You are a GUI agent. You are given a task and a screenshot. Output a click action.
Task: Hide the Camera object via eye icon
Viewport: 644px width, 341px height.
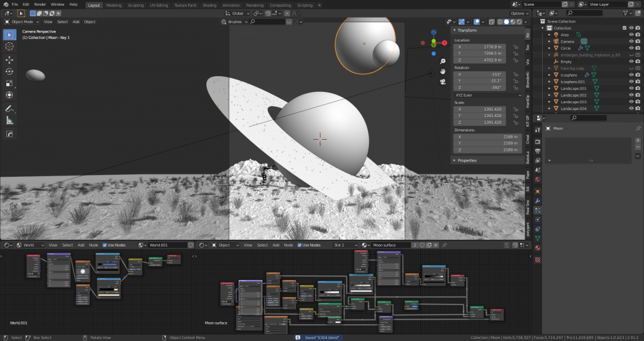click(631, 42)
